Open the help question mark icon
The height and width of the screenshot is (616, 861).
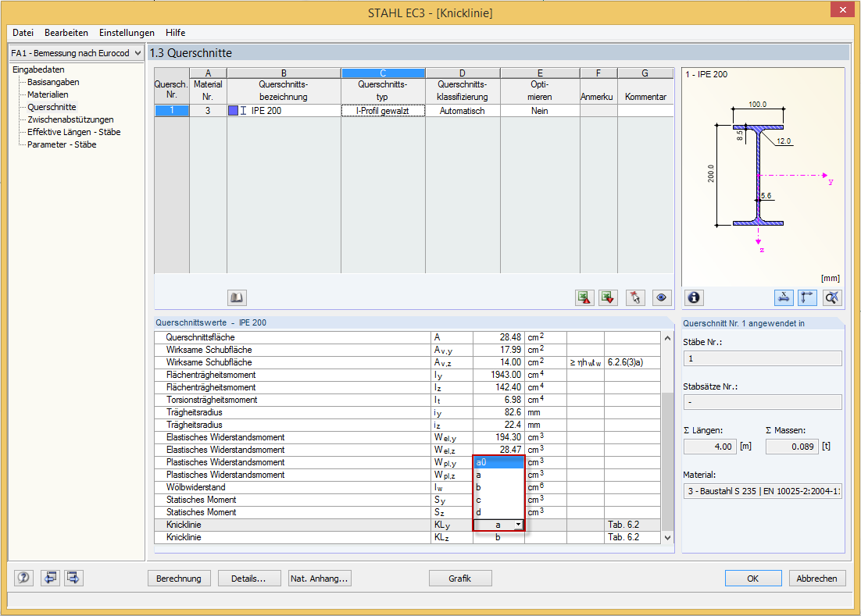pos(23,578)
